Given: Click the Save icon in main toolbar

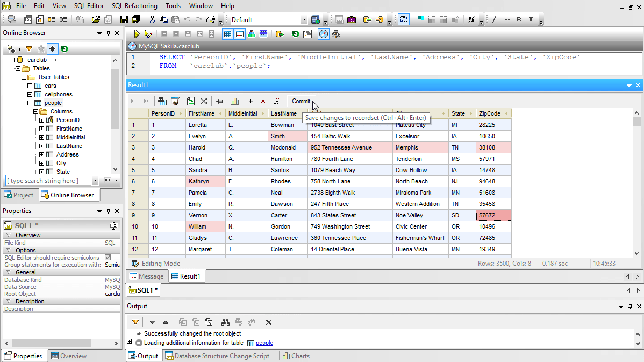Looking at the screenshot, I should coord(124,20).
